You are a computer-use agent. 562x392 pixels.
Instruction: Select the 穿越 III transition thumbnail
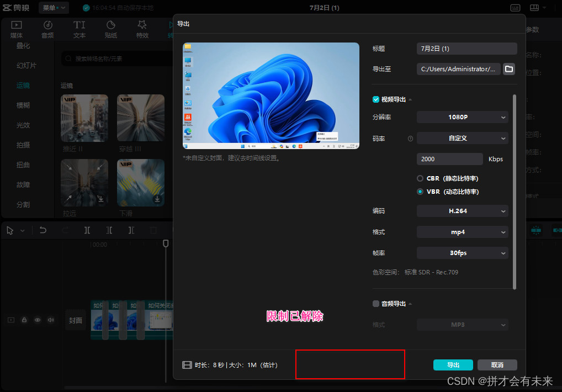coord(140,118)
